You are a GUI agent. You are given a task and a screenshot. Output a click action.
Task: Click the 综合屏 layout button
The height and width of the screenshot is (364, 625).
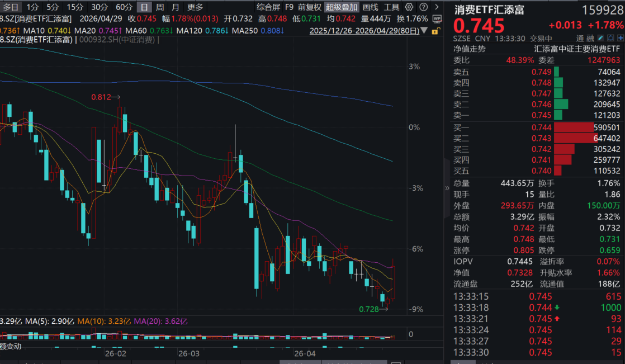268,7
